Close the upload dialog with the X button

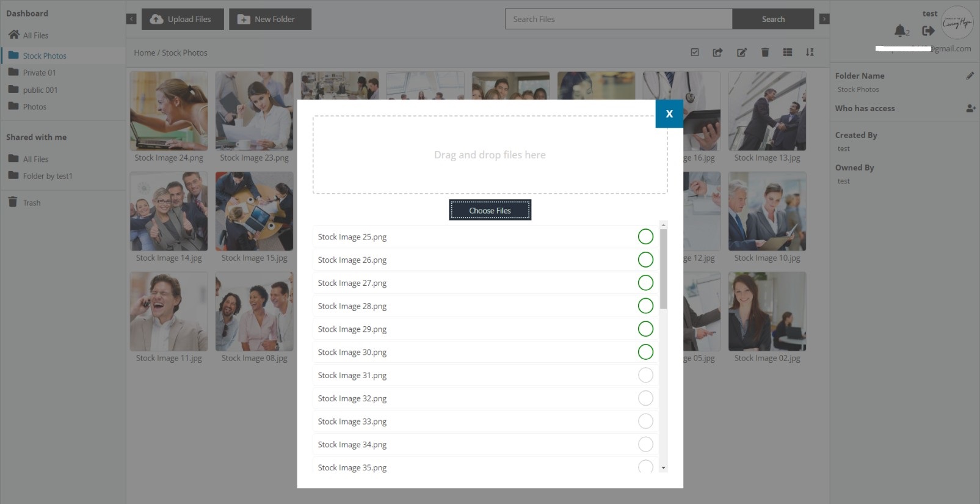click(x=669, y=114)
